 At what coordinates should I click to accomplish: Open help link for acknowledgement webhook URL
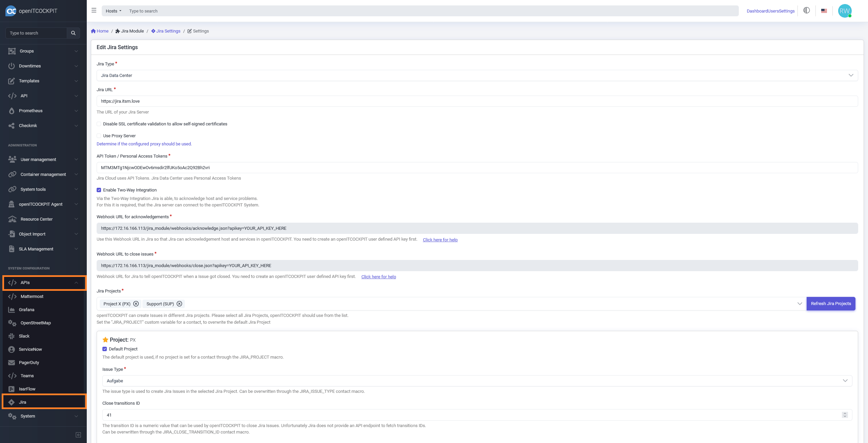pyautogui.click(x=440, y=240)
